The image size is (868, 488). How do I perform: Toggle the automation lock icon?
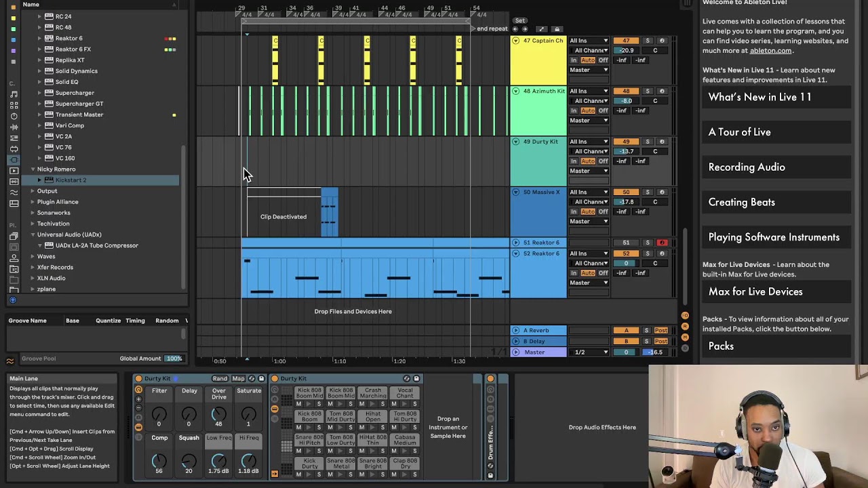557,29
